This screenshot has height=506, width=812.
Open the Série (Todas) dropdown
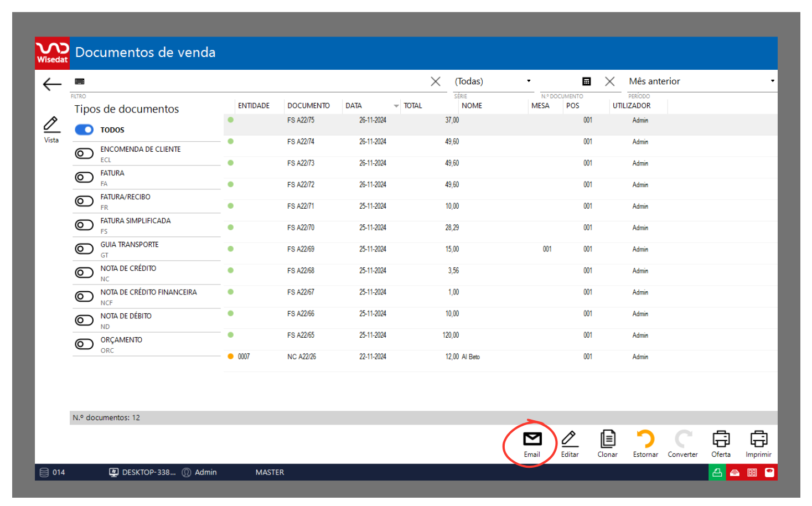[x=493, y=81]
